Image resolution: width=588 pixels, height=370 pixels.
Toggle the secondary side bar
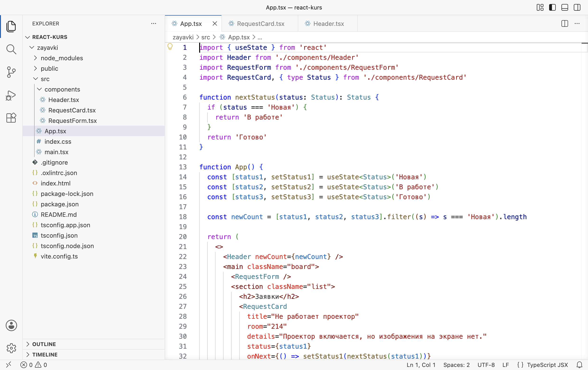tap(577, 7)
